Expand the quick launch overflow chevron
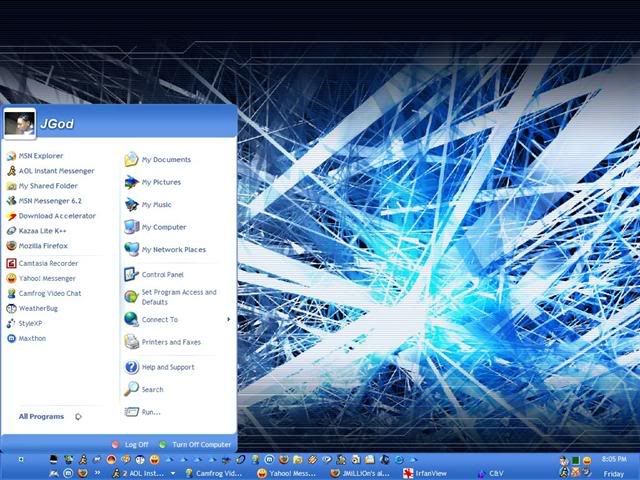640x480 pixels. tap(97, 473)
